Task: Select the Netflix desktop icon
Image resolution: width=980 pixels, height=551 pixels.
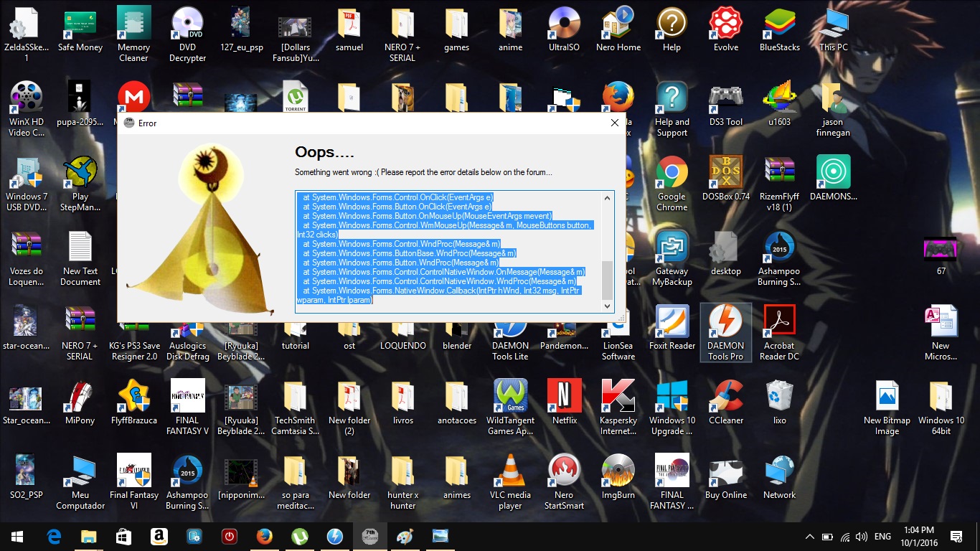Action: click(x=565, y=402)
